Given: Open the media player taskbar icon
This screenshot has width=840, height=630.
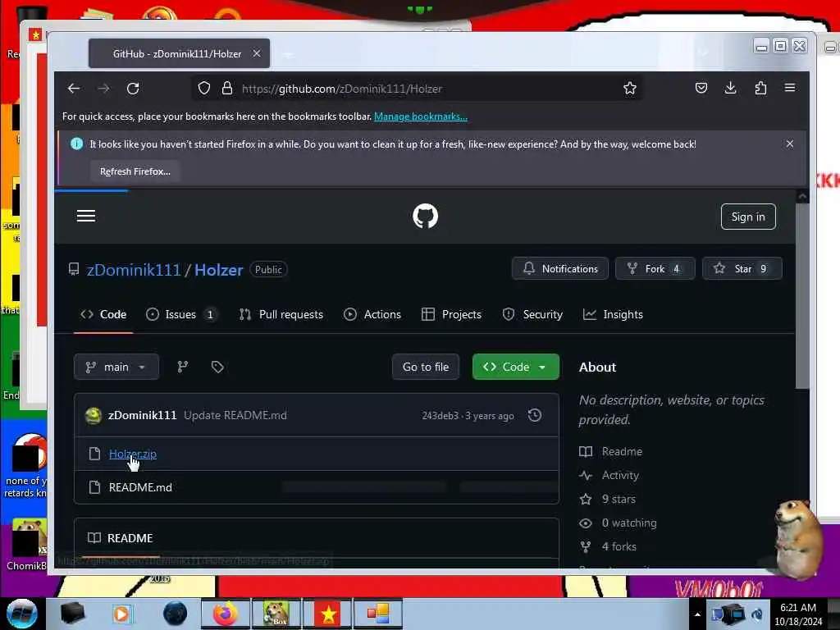Looking at the screenshot, I should coord(121,614).
